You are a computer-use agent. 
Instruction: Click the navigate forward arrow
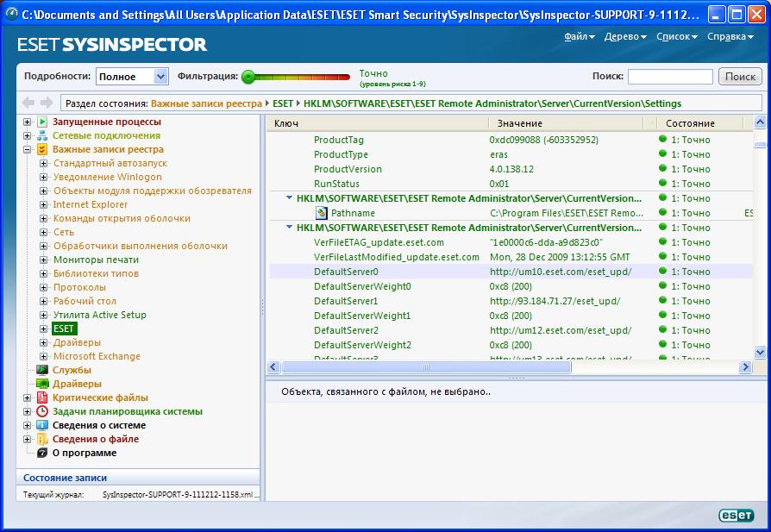(47, 103)
